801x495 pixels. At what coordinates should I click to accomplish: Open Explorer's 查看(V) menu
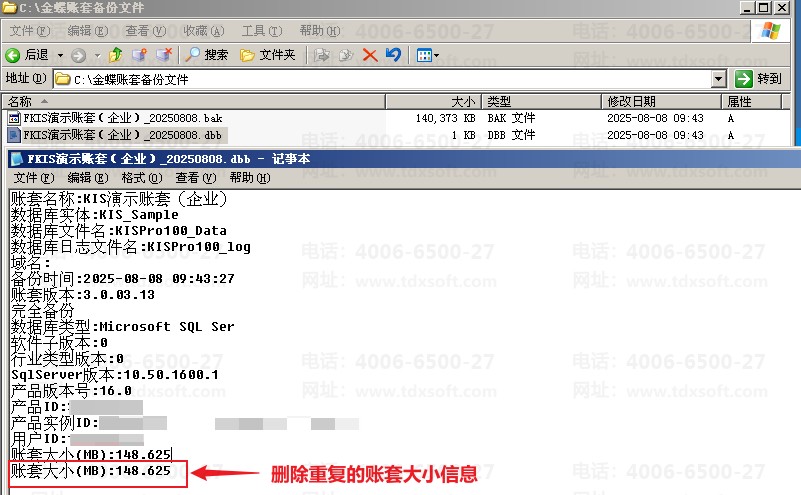point(146,31)
